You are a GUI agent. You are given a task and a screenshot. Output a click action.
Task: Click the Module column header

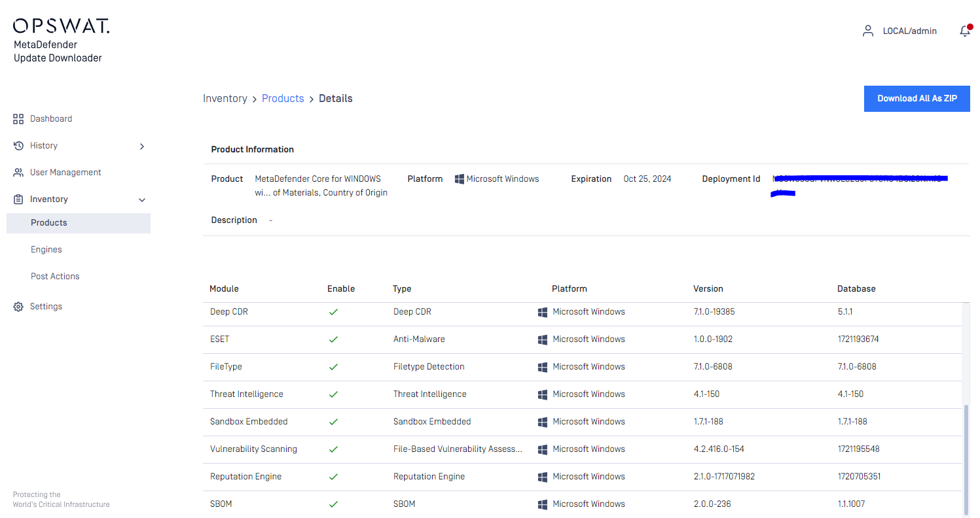coord(224,288)
